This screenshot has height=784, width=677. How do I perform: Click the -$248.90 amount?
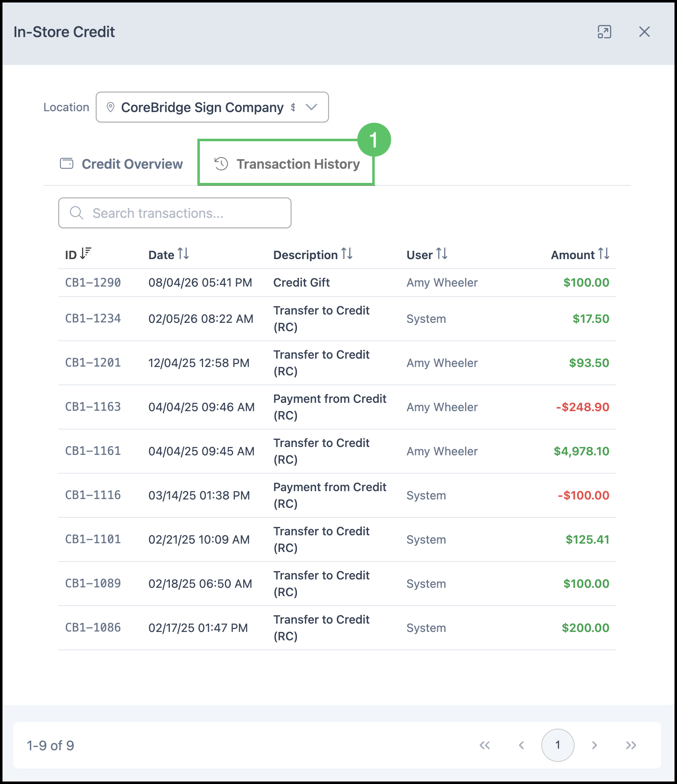click(x=583, y=407)
